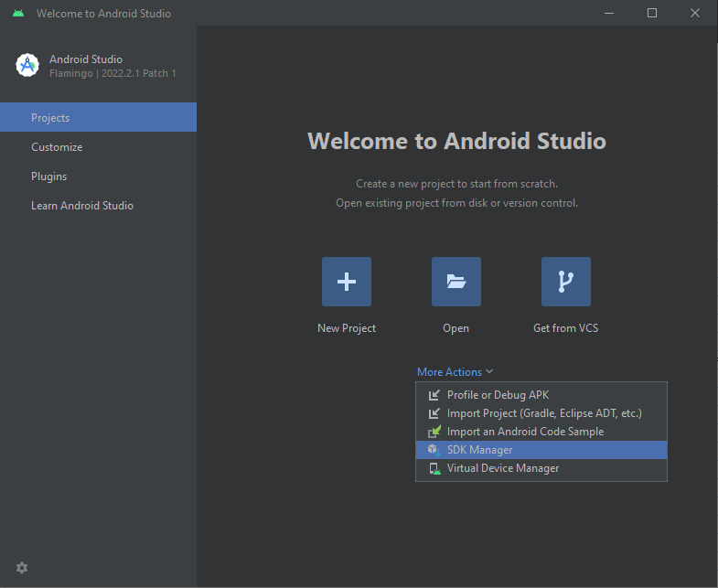The image size is (718, 588).
Task: Open settings via the gear icon
Action: tap(22, 568)
